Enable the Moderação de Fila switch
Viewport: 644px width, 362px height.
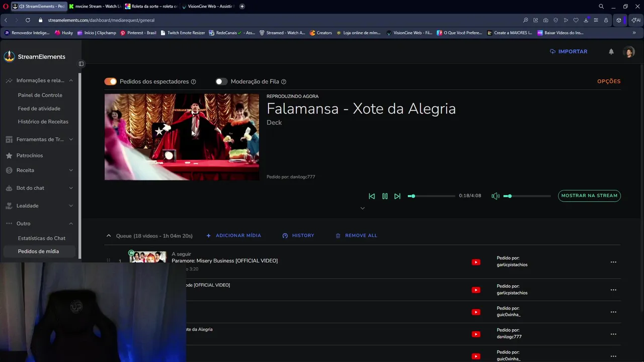click(221, 81)
